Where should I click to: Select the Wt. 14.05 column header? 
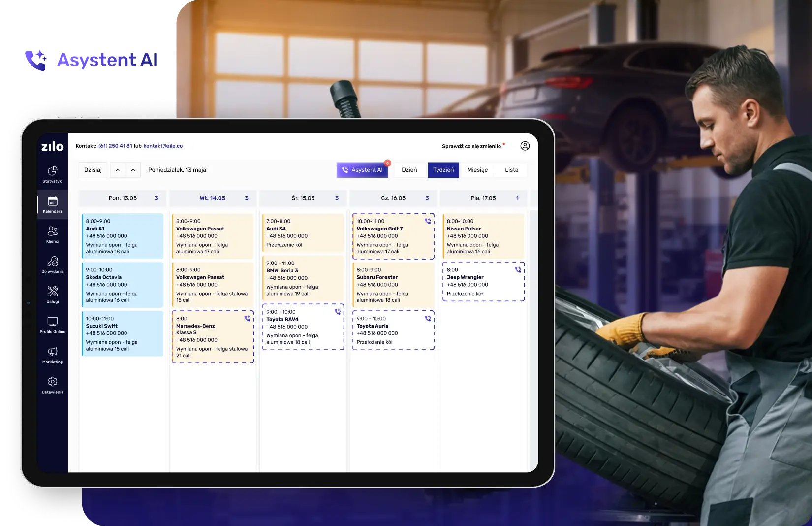[213, 198]
